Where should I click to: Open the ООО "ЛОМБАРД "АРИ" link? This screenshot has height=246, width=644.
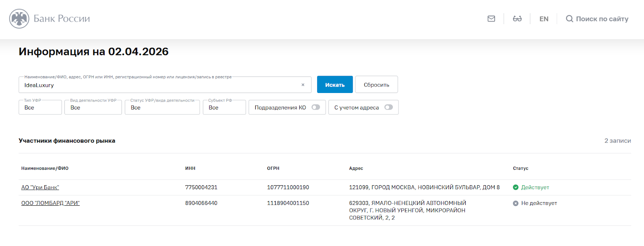pyautogui.click(x=50, y=203)
